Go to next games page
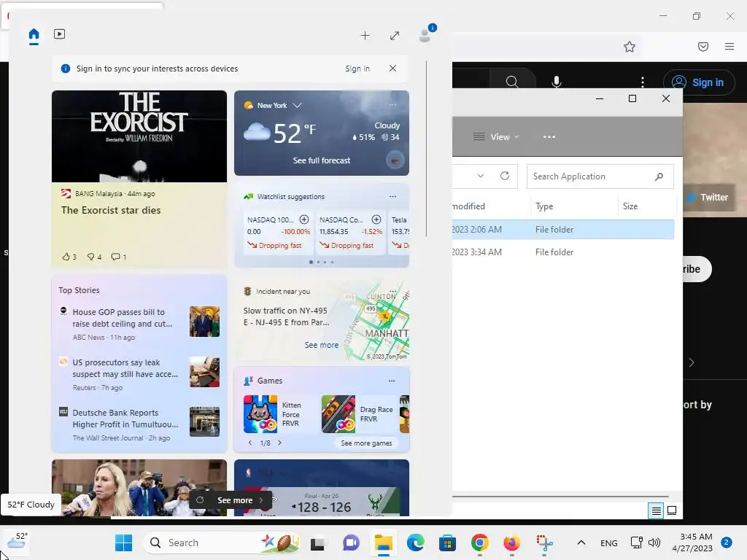 (279, 443)
